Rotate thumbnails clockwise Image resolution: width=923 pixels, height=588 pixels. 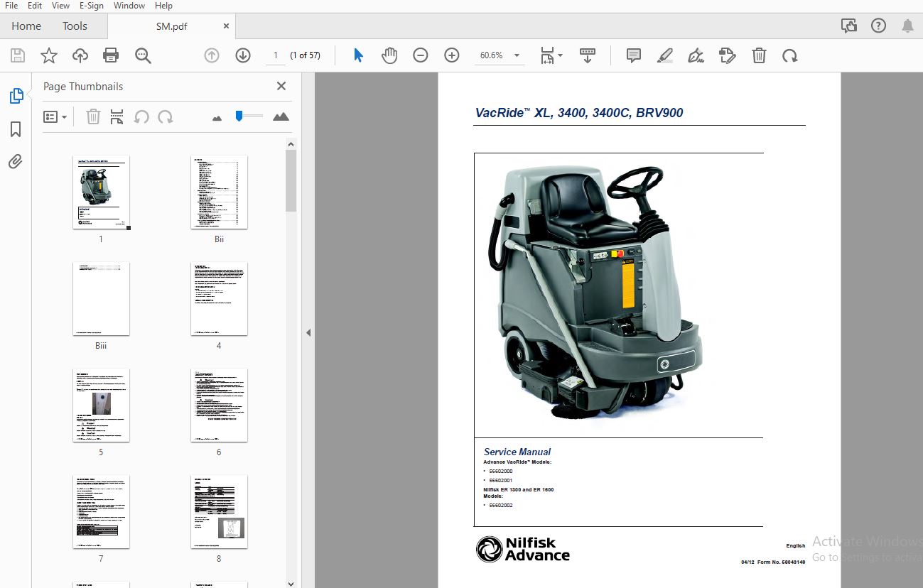coord(166,117)
